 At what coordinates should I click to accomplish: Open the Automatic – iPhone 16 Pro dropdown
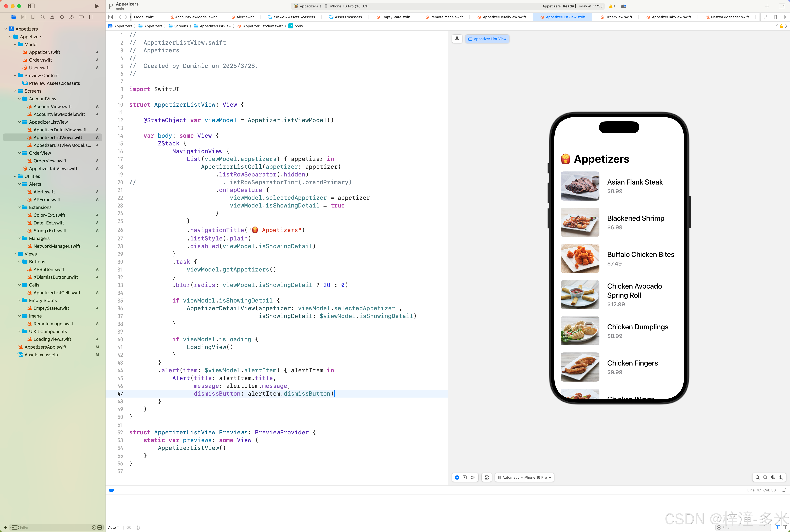coord(524,477)
